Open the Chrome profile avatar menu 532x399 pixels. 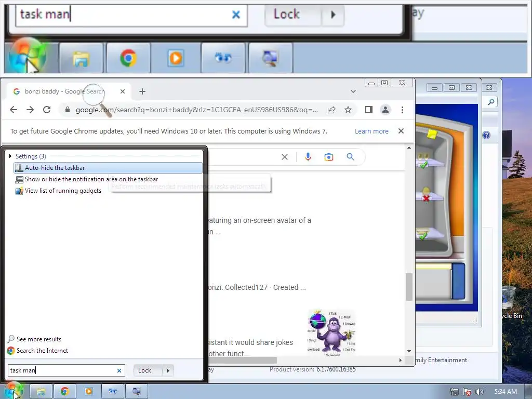pyautogui.click(x=385, y=110)
